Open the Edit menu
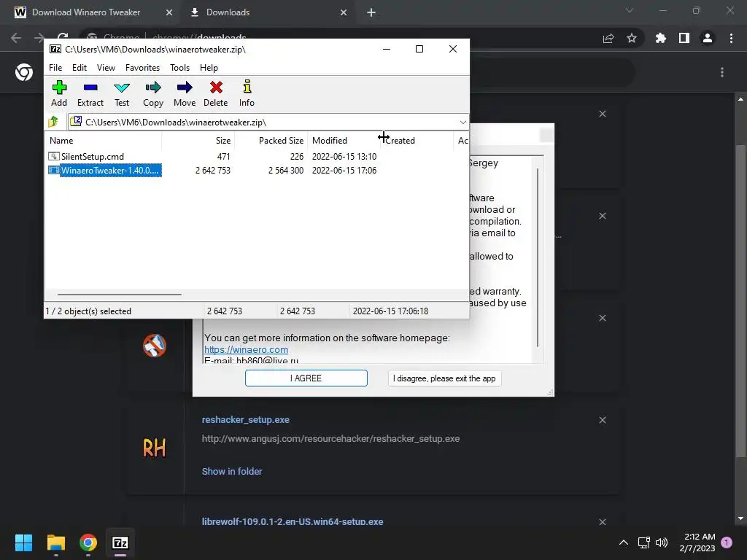747x560 pixels. click(x=79, y=68)
